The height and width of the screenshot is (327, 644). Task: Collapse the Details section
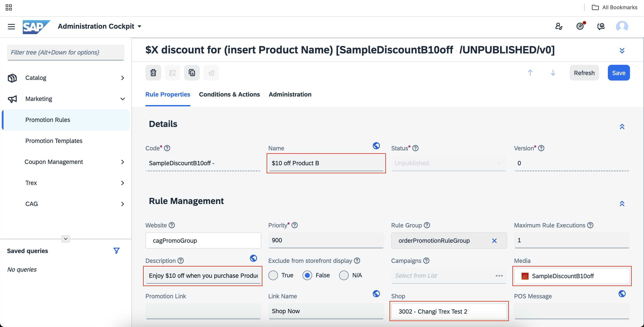(622, 127)
